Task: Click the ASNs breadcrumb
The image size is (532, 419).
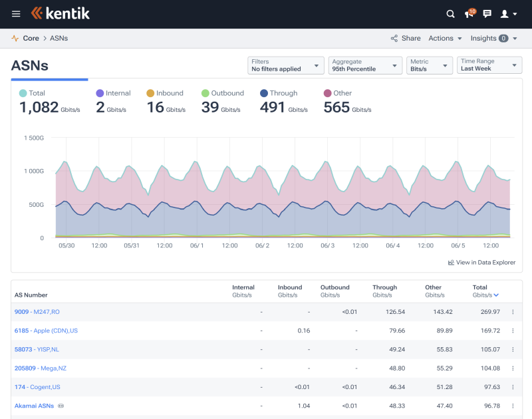Action: (59, 39)
